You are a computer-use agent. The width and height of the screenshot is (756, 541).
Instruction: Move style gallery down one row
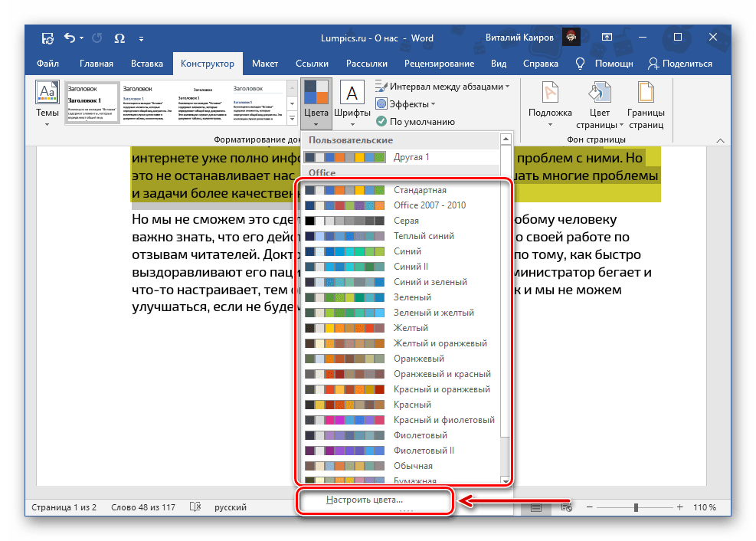click(x=292, y=103)
